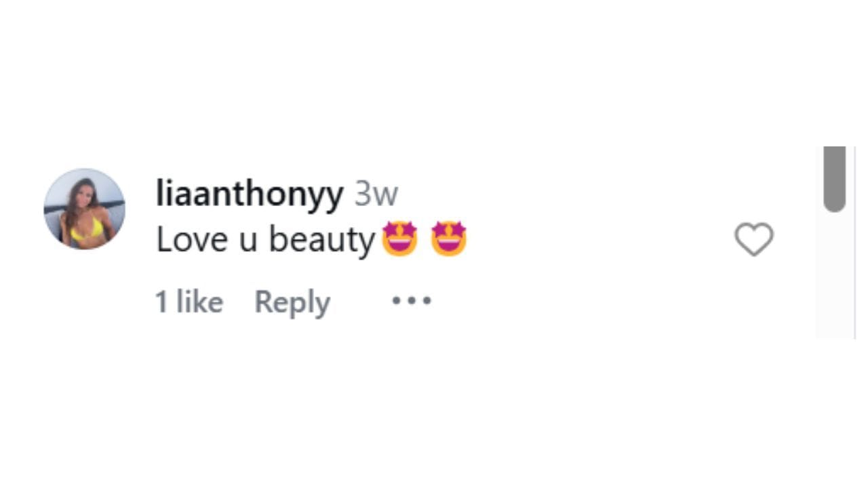
Task: Like the comment with the heart icon
Action: click(x=753, y=240)
